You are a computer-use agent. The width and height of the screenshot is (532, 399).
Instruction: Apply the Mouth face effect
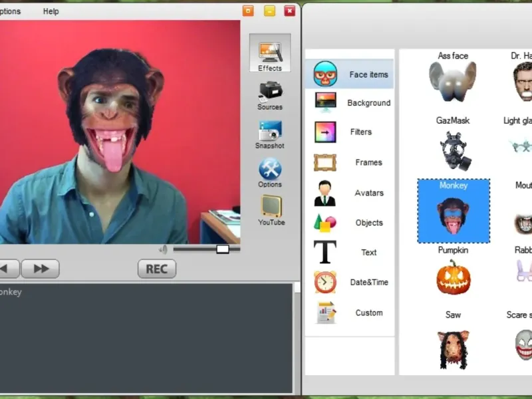(523, 223)
